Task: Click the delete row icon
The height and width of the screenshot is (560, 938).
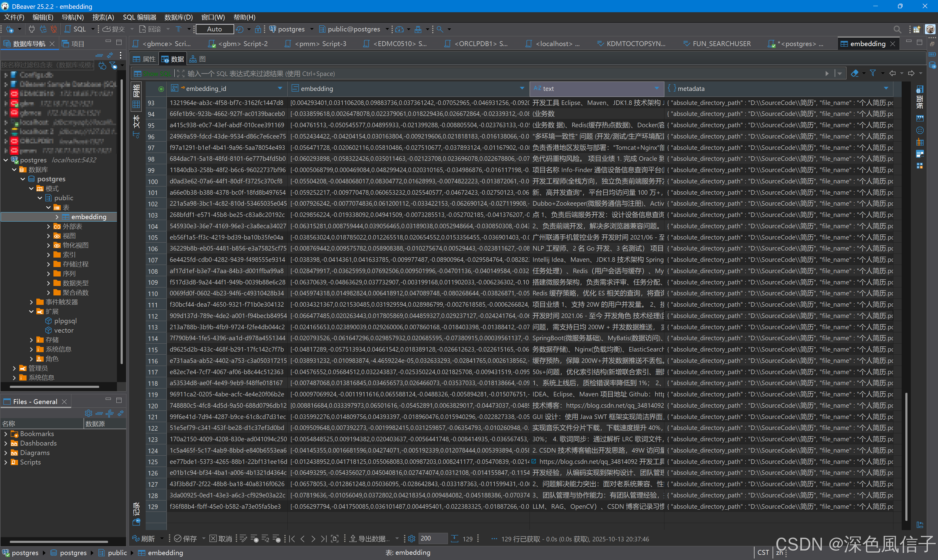Action: point(276,539)
